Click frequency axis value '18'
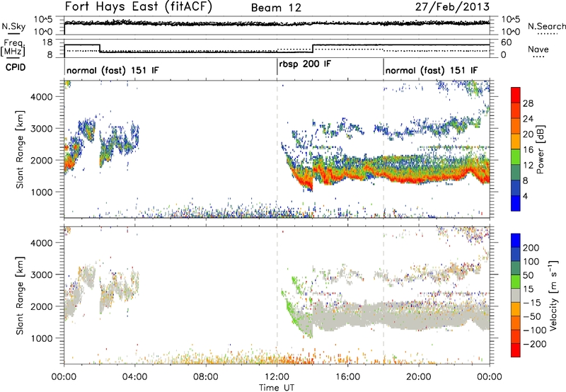 click(x=47, y=42)
